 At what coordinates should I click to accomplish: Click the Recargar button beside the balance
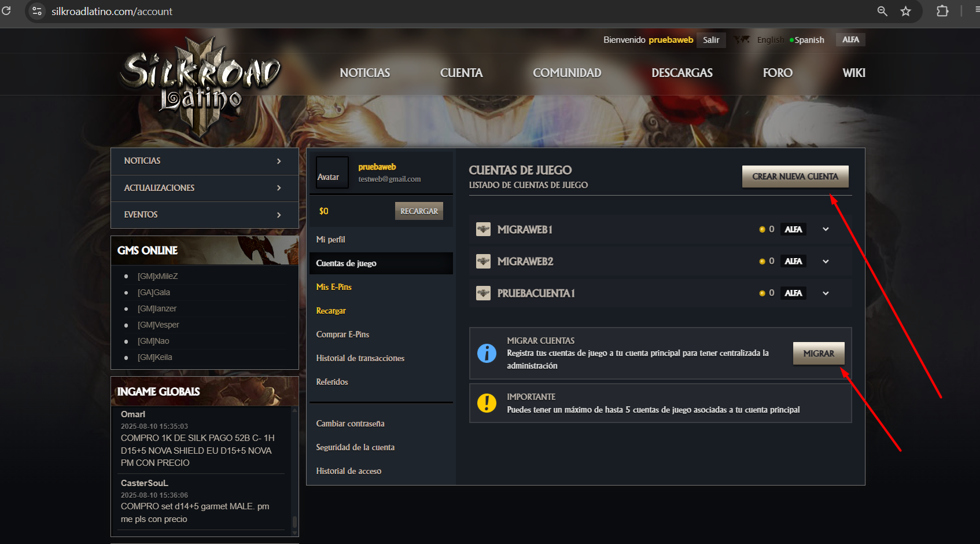click(419, 211)
